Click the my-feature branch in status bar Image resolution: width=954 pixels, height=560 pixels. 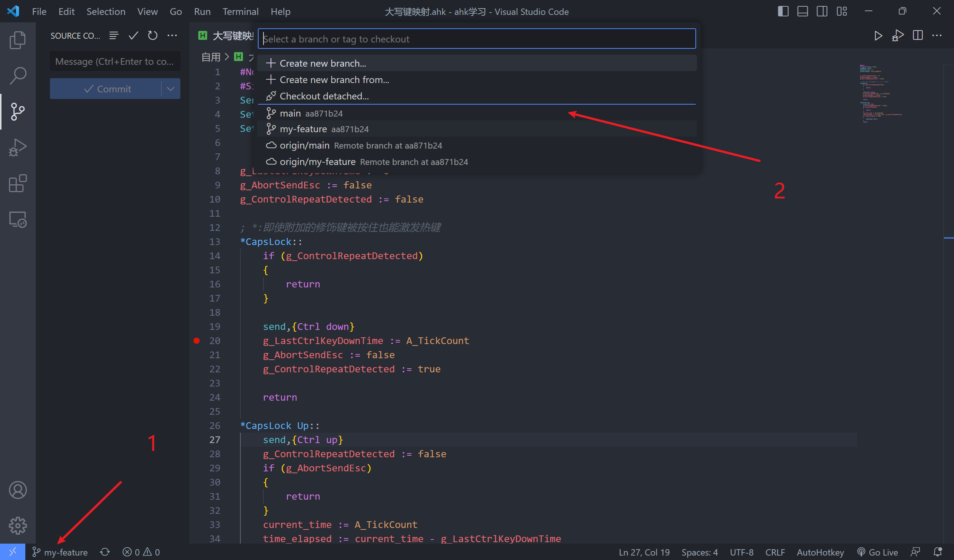tap(61, 552)
